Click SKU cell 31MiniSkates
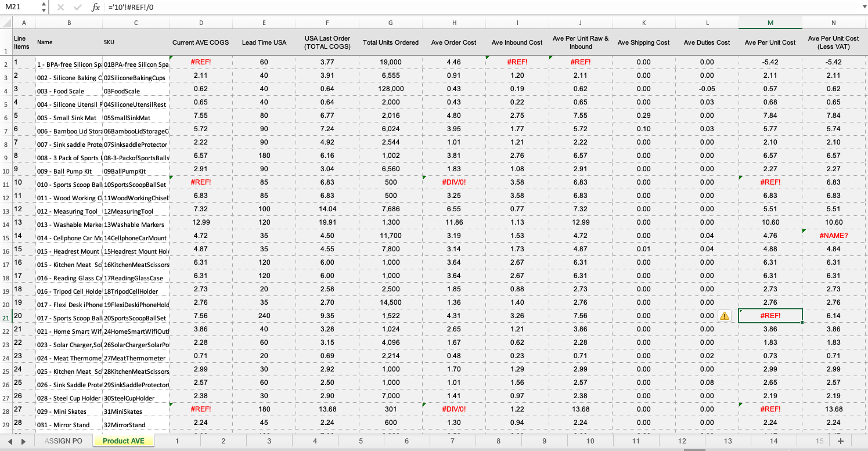Image resolution: width=868 pixels, height=451 pixels. [x=136, y=409]
